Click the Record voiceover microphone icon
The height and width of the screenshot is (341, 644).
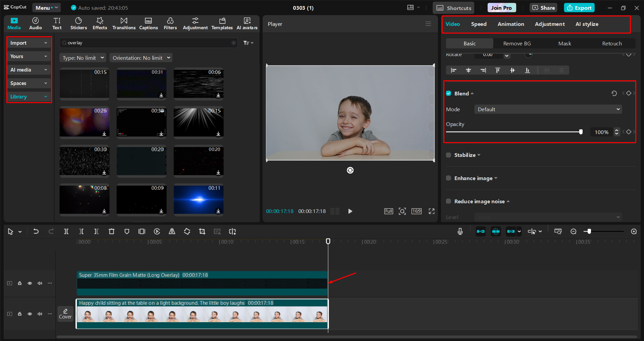460,231
